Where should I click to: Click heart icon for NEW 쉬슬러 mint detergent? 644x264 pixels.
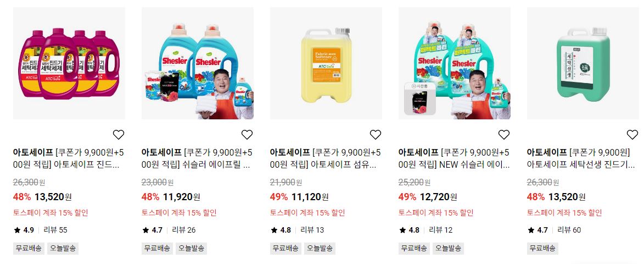point(504,134)
